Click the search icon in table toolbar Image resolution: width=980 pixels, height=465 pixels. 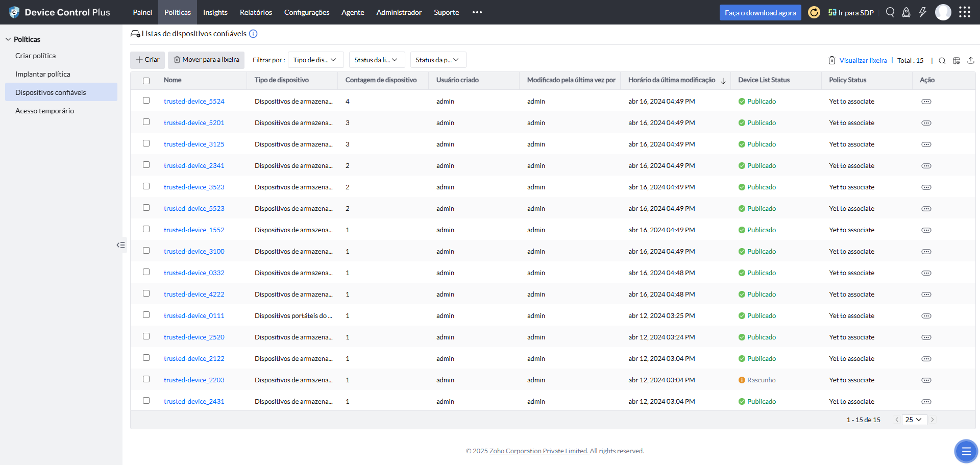click(942, 61)
